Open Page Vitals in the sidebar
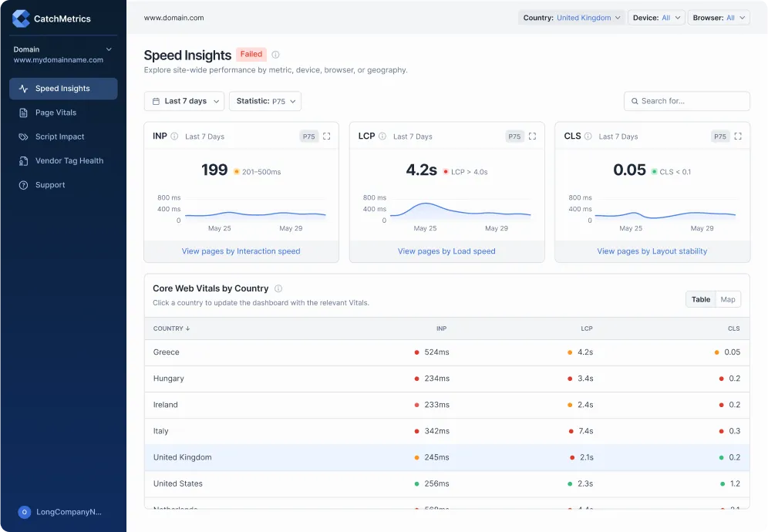 coord(56,113)
